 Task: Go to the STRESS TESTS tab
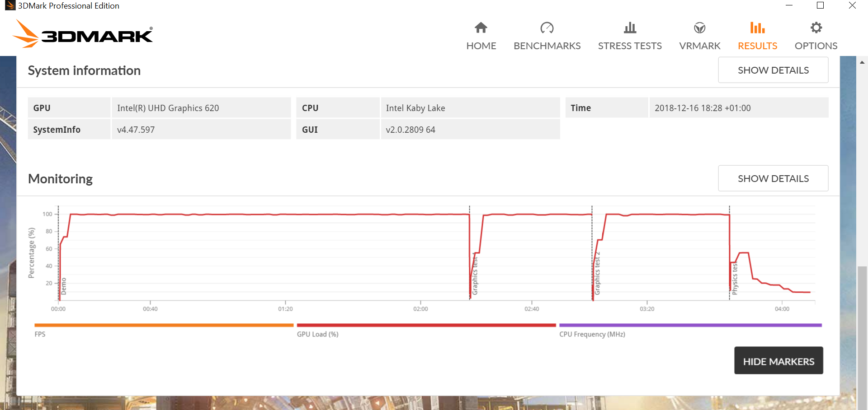click(x=630, y=36)
